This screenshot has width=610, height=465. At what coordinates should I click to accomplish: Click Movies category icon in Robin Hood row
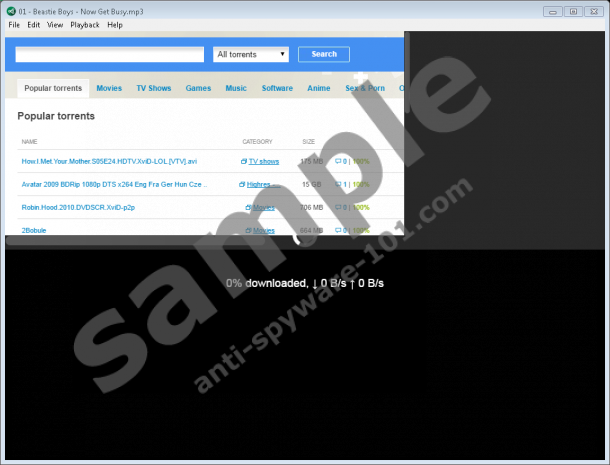click(x=248, y=208)
